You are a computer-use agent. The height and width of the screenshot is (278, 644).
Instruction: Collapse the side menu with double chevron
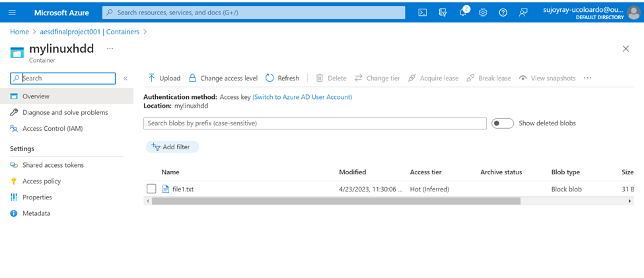pos(125,79)
